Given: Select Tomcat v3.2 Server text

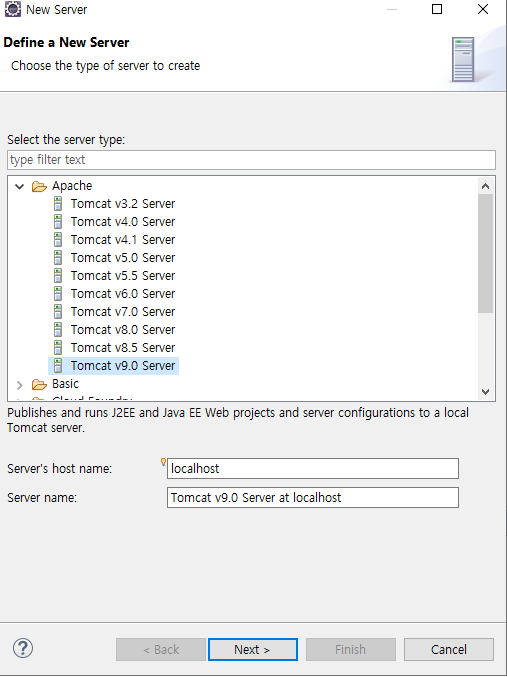Looking at the screenshot, I should coord(123,203).
